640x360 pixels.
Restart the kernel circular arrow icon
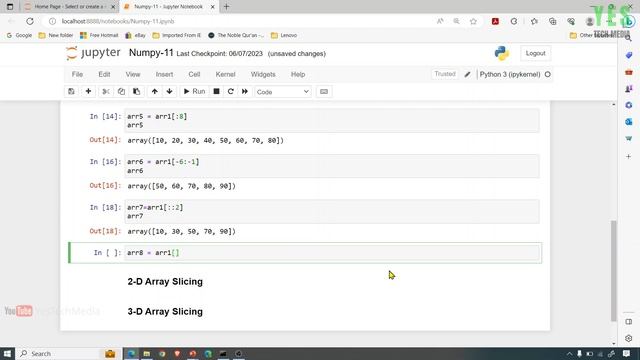click(231, 91)
